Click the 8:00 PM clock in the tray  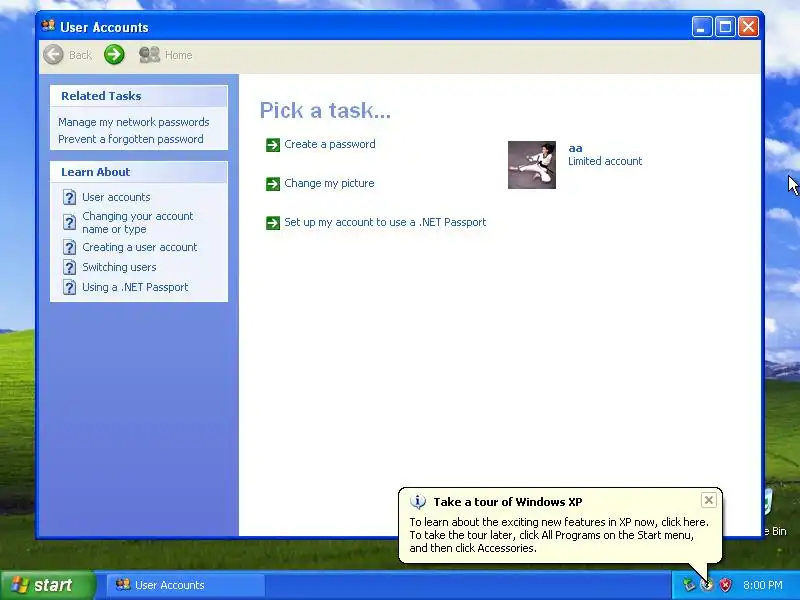(x=763, y=585)
